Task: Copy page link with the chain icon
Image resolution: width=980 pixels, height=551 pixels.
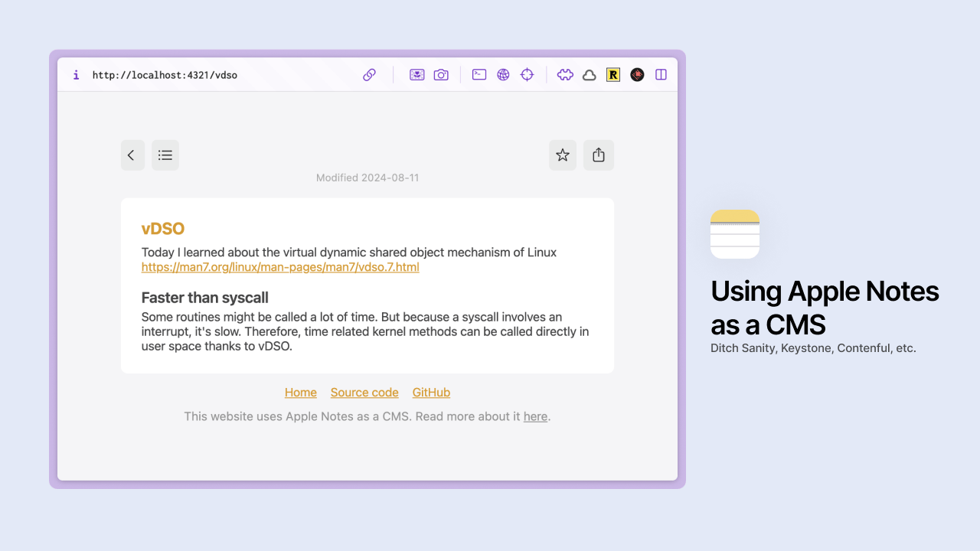Action: 369,75
